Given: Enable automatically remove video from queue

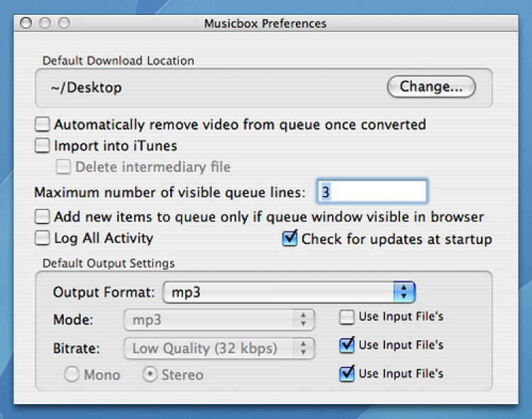Looking at the screenshot, I should click(x=43, y=125).
